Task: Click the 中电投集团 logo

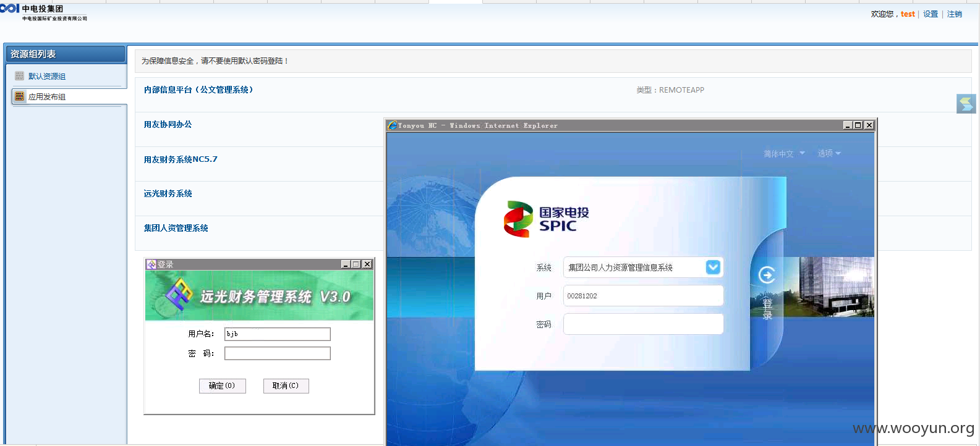Action: tap(43, 12)
